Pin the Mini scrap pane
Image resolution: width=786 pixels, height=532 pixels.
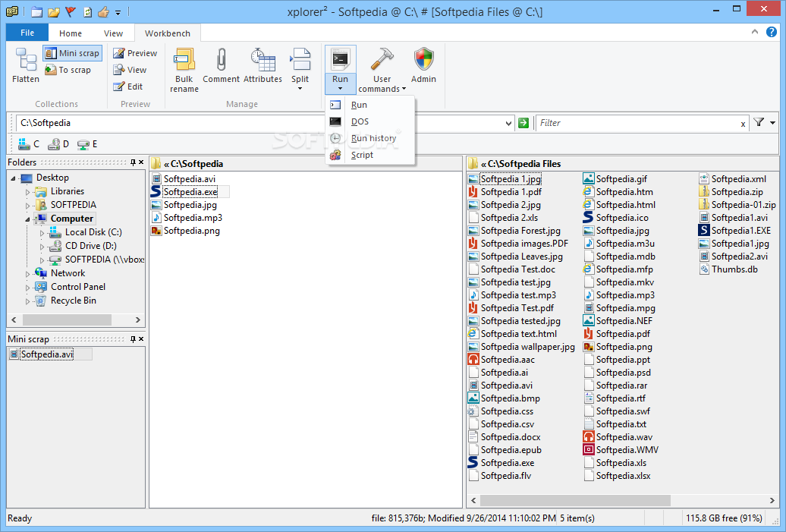click(133, 339)
